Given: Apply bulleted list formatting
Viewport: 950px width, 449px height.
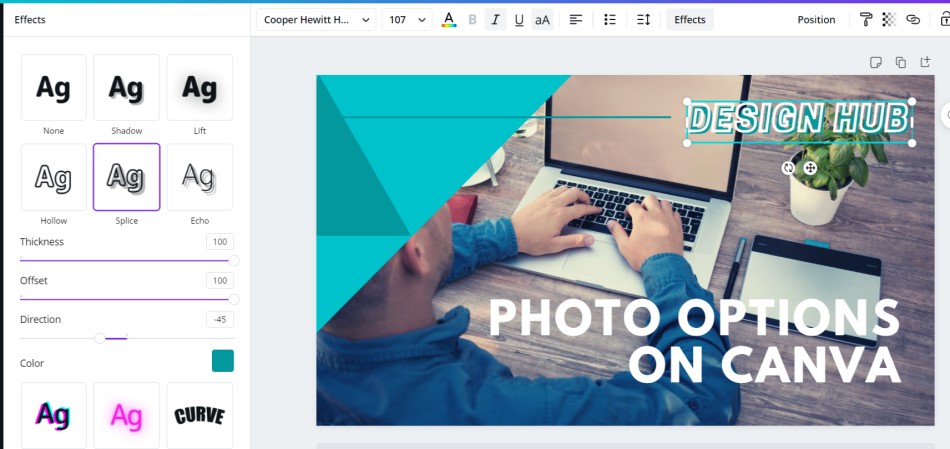Looking at the screenshot, I should coord(610,19).
